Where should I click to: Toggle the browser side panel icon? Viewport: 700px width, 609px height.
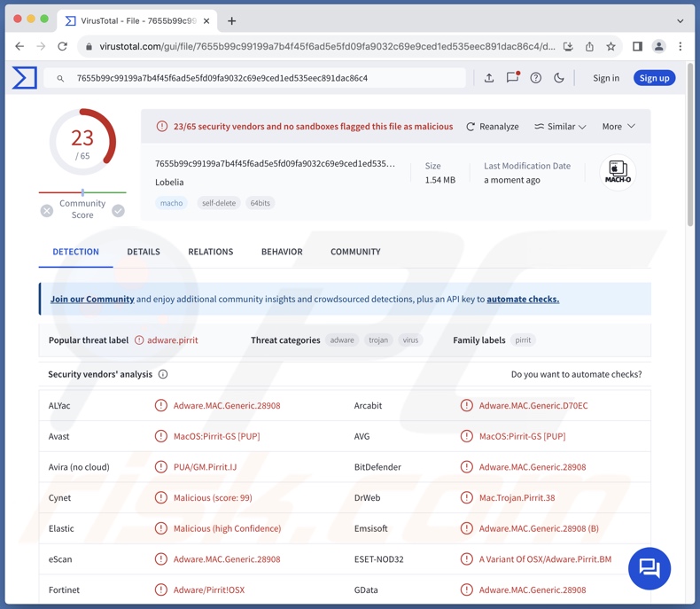coord(637,46)
